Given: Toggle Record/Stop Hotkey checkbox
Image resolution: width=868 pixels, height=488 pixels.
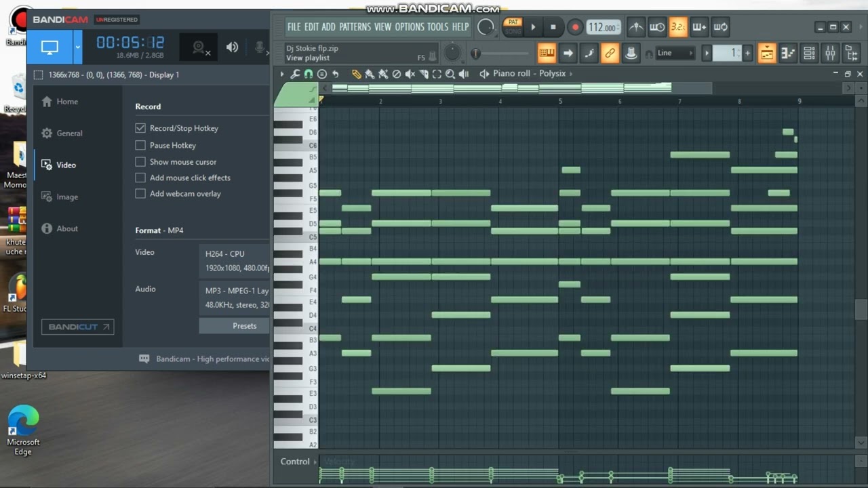Looking at the screenshot, I should pyautogui.click(x=140, y=128).
